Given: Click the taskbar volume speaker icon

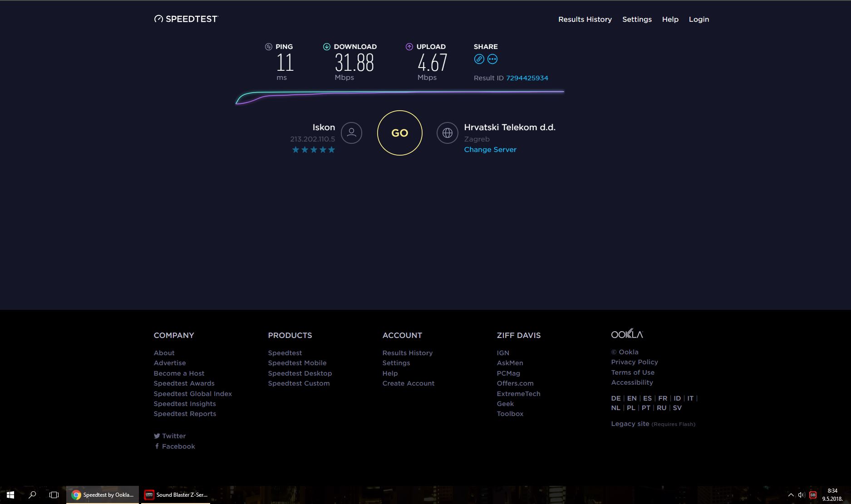Looking at the screenshot, I should click(x=801, y=495).
